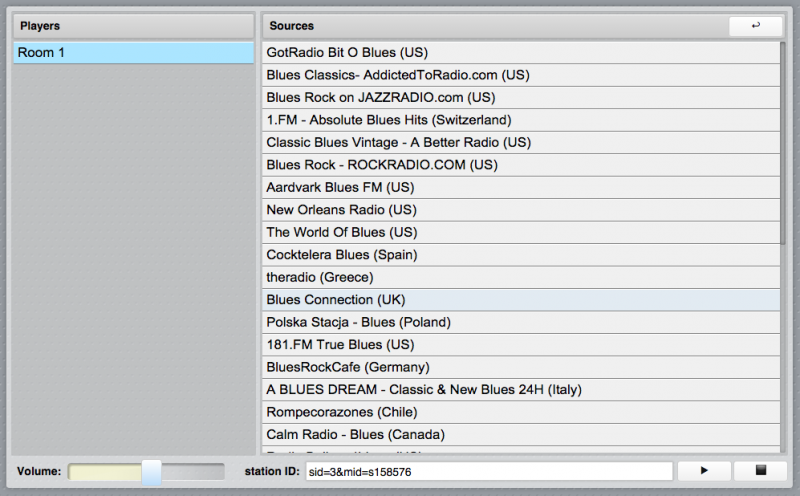Select 181.FM True Blues (US)
The image size is (800, 496).
(x=521, y=344)
